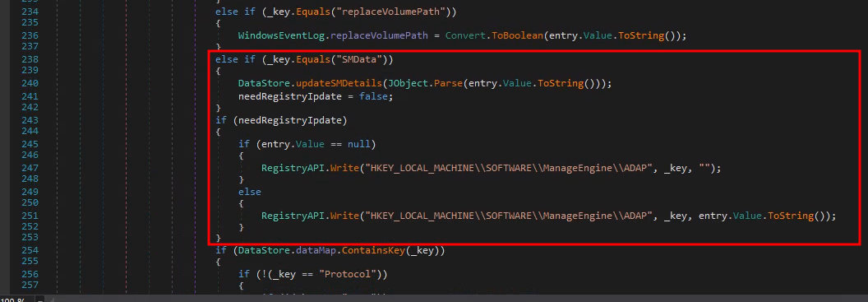Click the null keyword on line 245
This screenshot has height=302, width=868.
359,145
